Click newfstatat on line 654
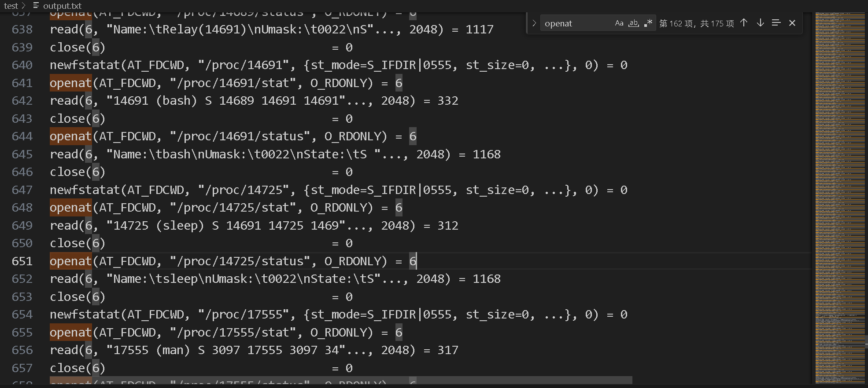868x388 pixels. click(85, 315)
